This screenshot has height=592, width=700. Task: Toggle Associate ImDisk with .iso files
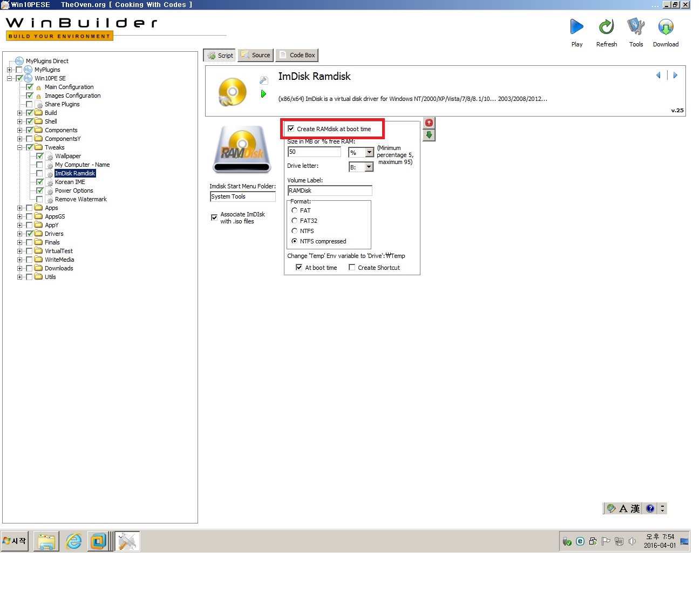tap(214, 217)
